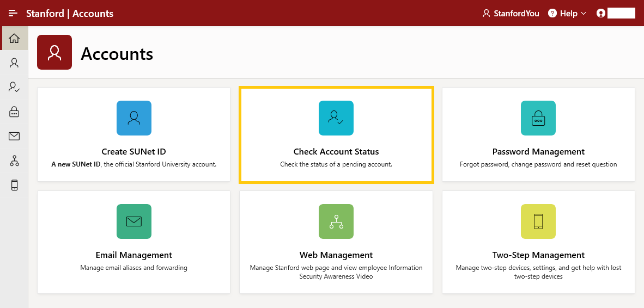The image size is (644, 308).
Task: Click the green Email Management envelope icon
Action: click(x=134, y=221)
